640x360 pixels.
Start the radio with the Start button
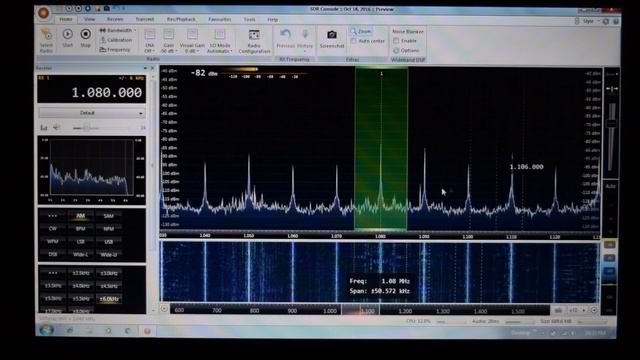pyautogui.click(x=68, y=38)
